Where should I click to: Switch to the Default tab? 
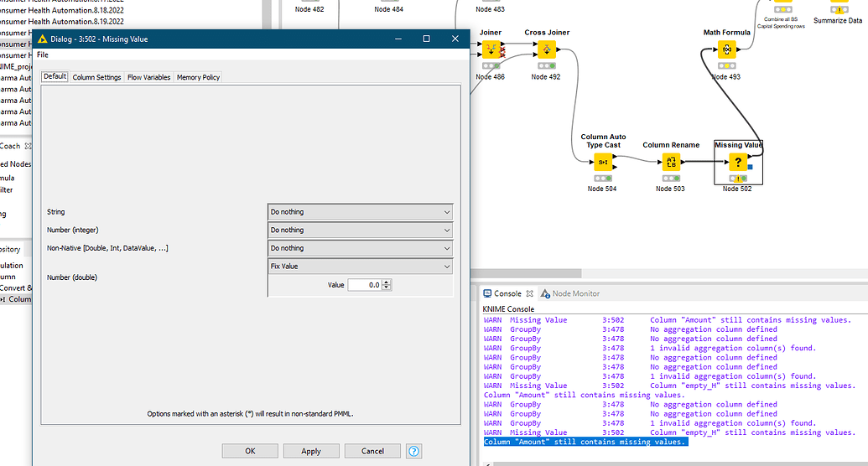coord(55,76)
